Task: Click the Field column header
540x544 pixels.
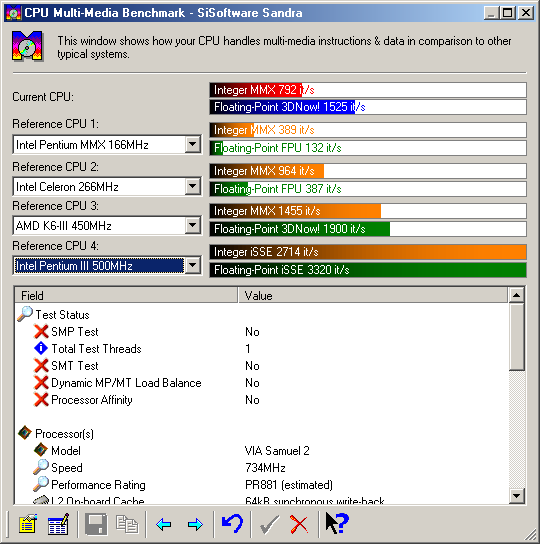Action: pyautogui.click(x=127, y=296)
